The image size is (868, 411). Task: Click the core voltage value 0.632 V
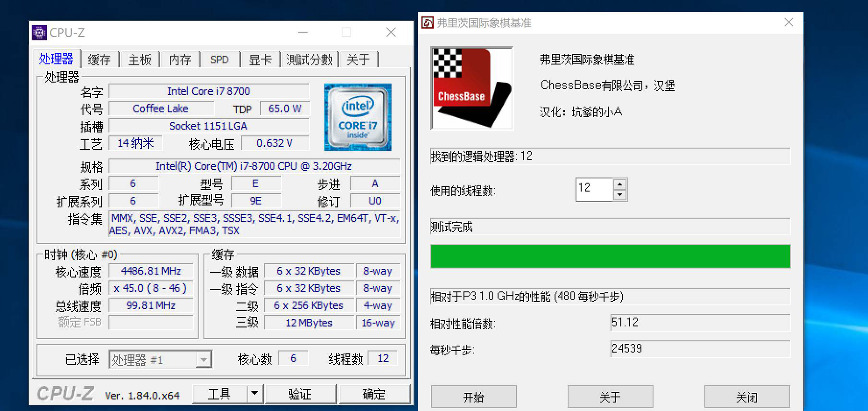[x=275, y=143]
